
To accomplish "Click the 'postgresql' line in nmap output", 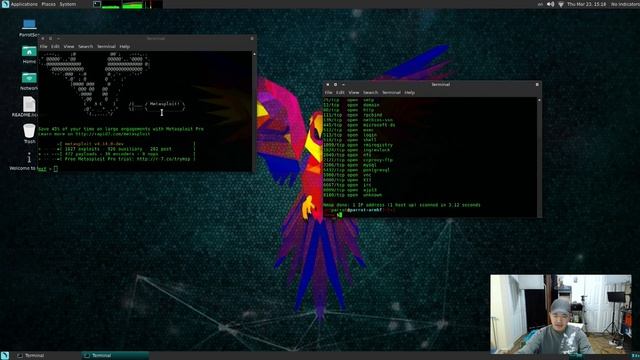I will click(x=356, y=170).
